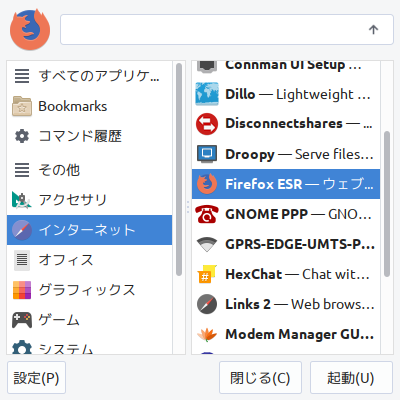Select HexChat — Chat with entry
Image resolution: width=400 pixels, height=400 pixels.
point(286,274)
